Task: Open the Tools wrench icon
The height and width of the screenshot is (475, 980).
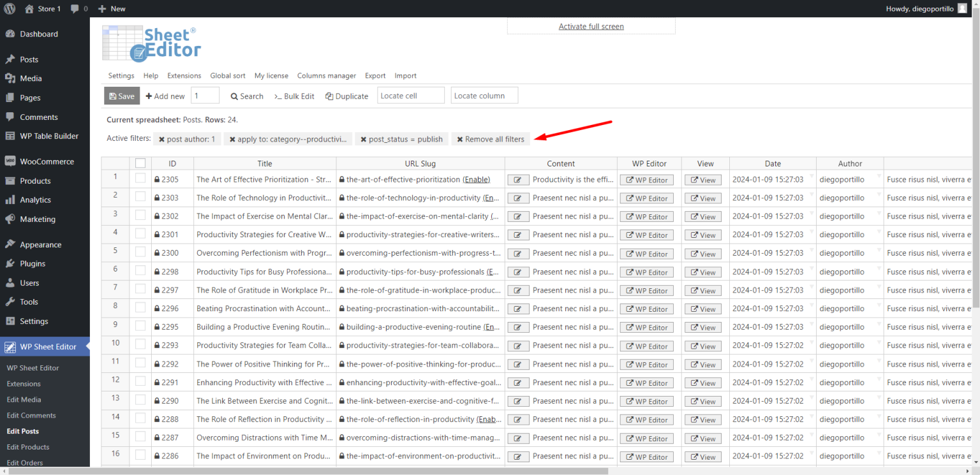Action: 10,302
